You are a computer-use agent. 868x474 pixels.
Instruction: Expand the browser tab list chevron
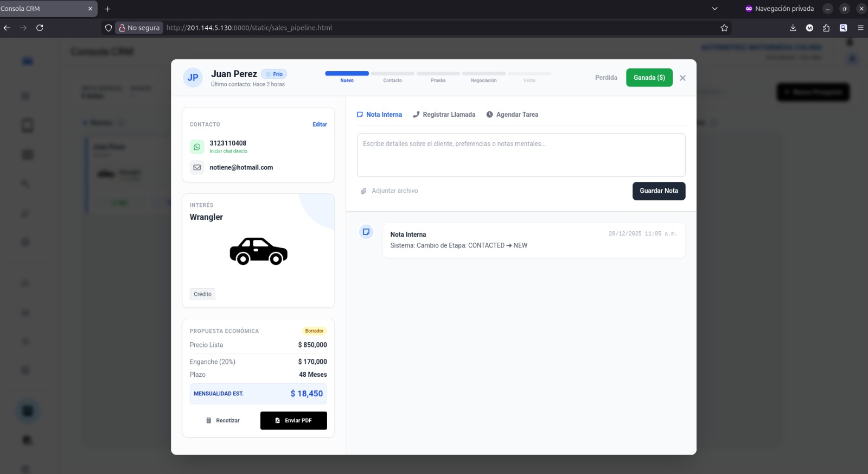click(x=714, y=9)
